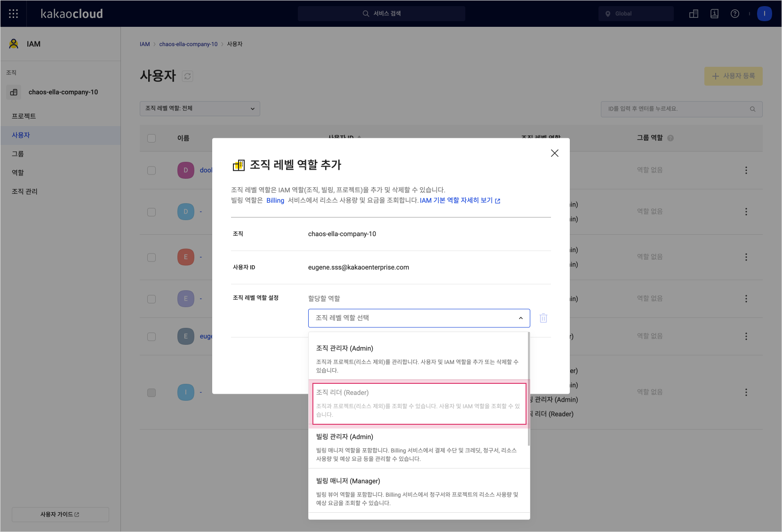Collapse the 조직 레벨 역할 선택 dropdown
This screenshot has height=532, width=782.
pos(419,318)
